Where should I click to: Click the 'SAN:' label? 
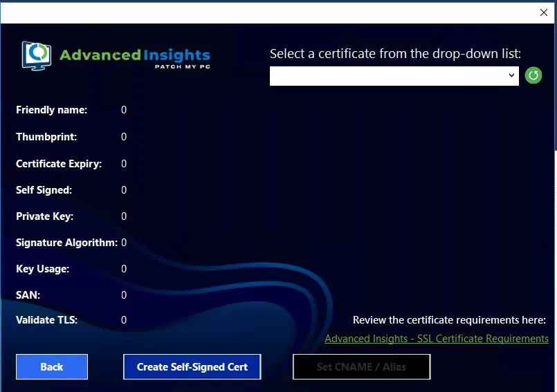pos(28,295)
